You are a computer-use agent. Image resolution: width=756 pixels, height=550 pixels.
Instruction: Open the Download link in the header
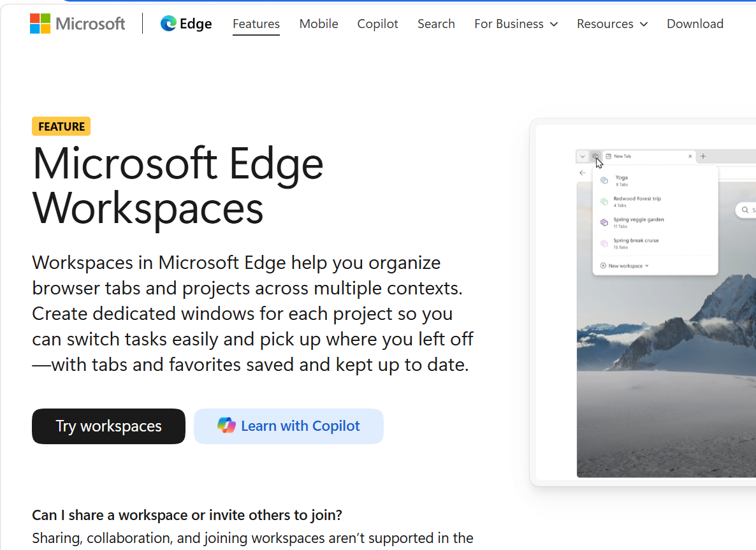(695, 24)
